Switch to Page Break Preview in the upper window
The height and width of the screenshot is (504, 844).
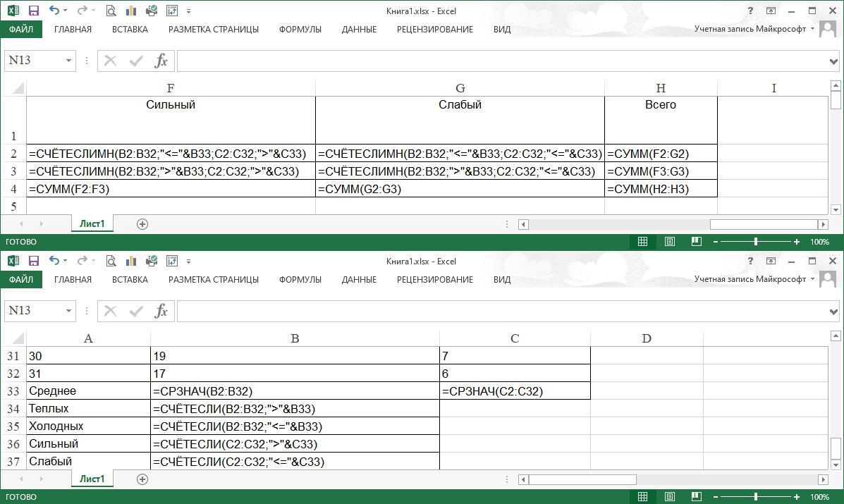(697, 242)
